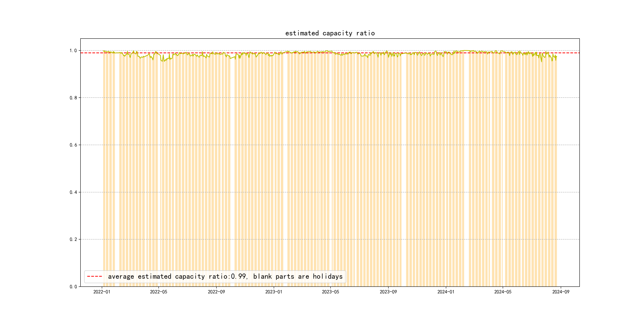Click the 2024-05 x-axis label

point(503,292)
